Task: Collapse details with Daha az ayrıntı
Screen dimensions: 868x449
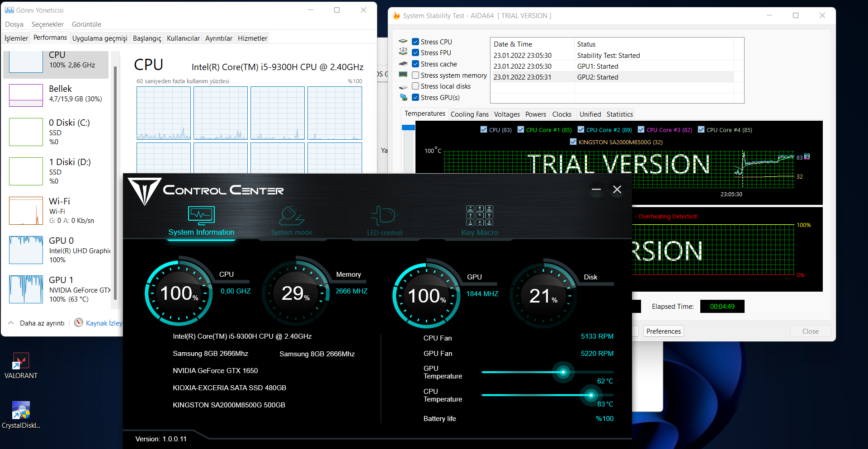Action: (37, 323)
